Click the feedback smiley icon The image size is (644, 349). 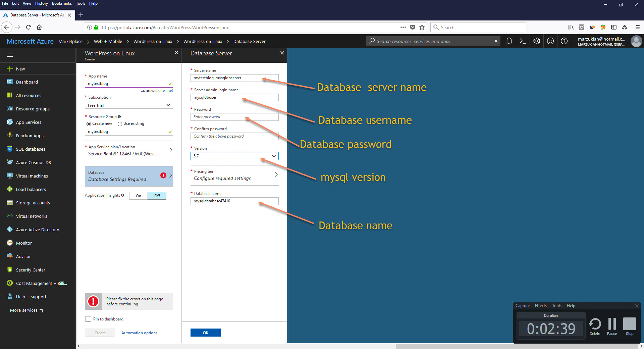tap(550, 41)
